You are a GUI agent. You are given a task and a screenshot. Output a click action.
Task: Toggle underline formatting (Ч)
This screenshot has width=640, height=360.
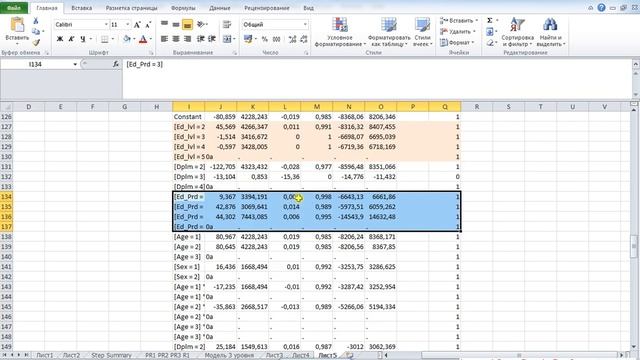[82, 39]
